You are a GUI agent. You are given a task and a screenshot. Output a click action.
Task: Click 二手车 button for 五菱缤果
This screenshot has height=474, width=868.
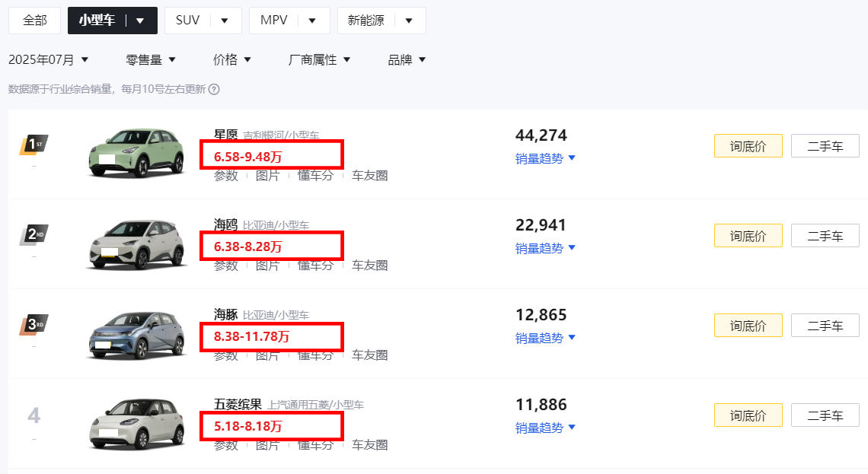825,415
